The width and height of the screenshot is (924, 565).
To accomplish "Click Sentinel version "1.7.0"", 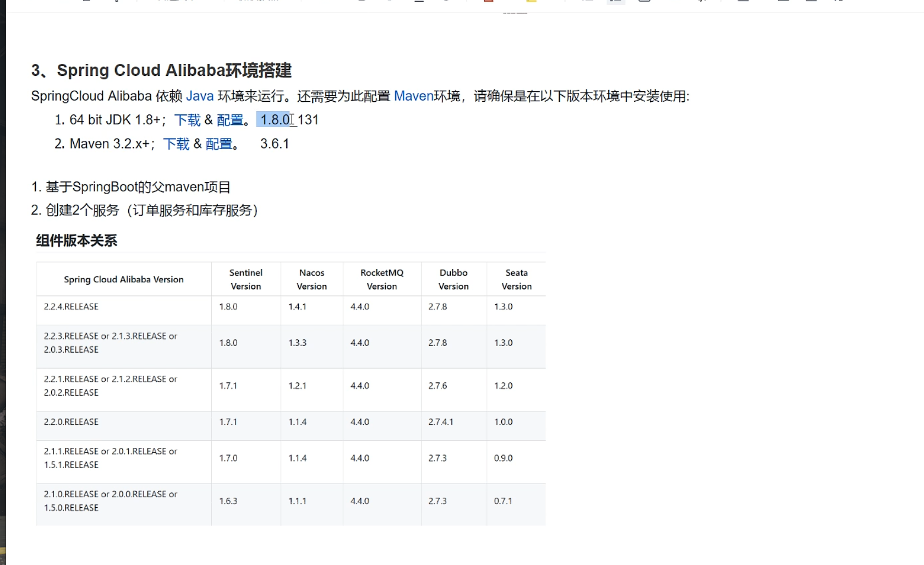I will (228, 458).
